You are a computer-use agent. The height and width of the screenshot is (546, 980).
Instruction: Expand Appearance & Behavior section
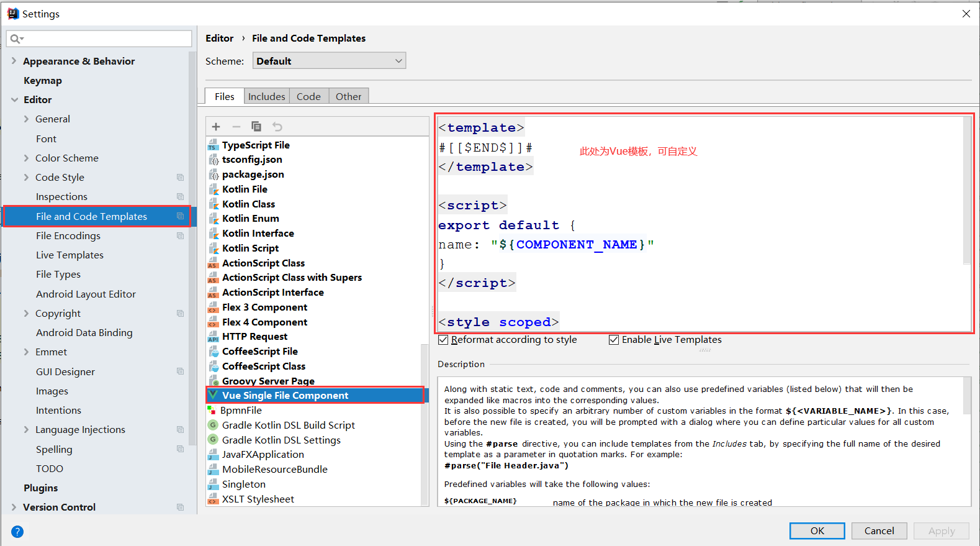click(x=14, y=61)
